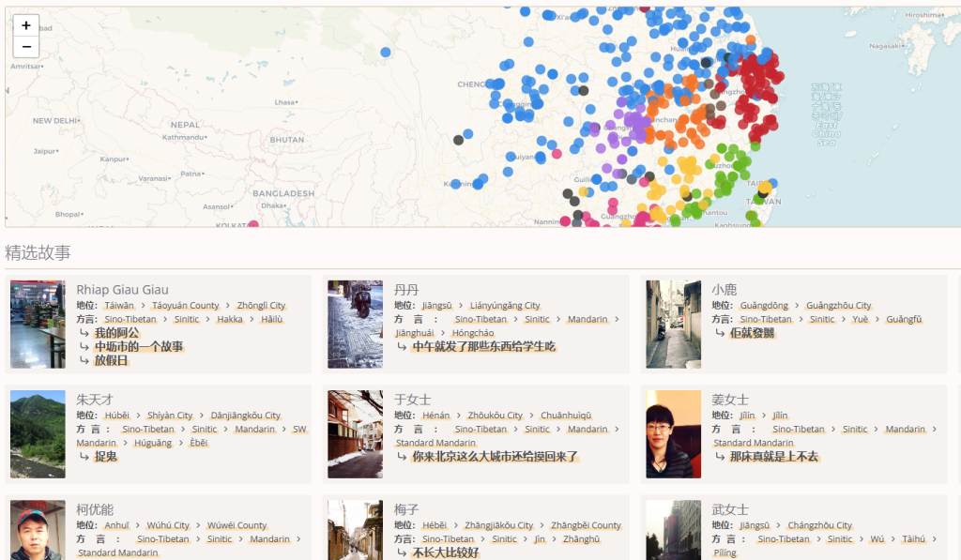Open story 不长大比较好
961x560 pixels.
pos(446,552)
